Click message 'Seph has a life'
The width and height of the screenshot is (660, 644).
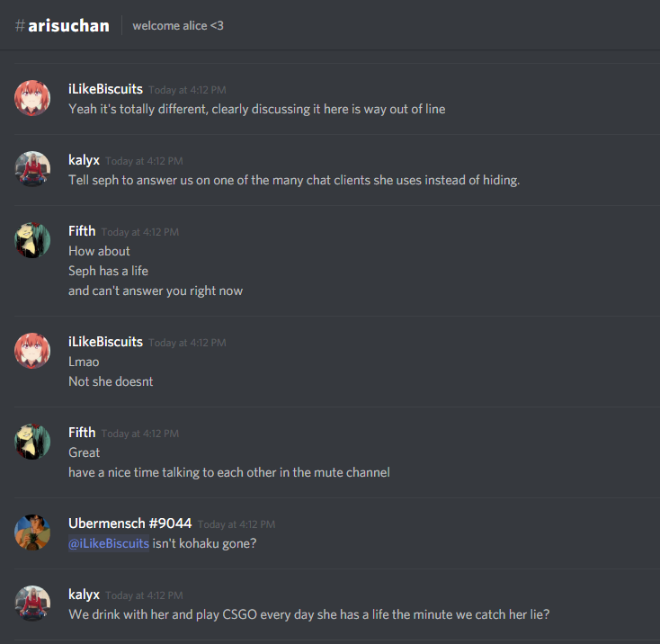(108, 271)
